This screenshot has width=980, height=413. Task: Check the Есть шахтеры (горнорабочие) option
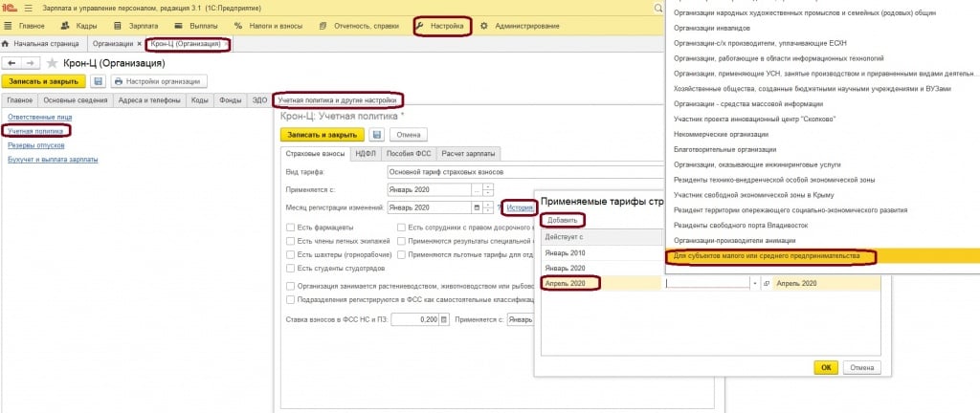(x=289, y=256)
